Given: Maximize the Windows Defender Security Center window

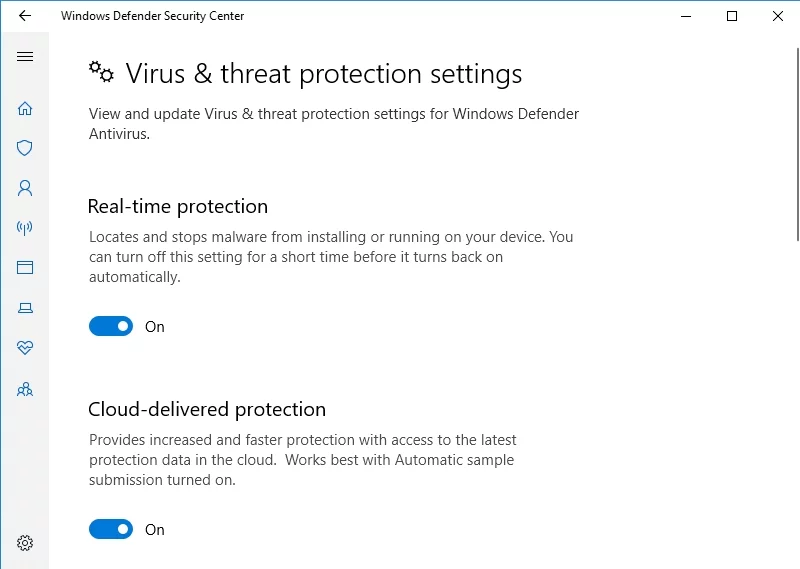Looking at the screenshot, I should pos(732,16).
